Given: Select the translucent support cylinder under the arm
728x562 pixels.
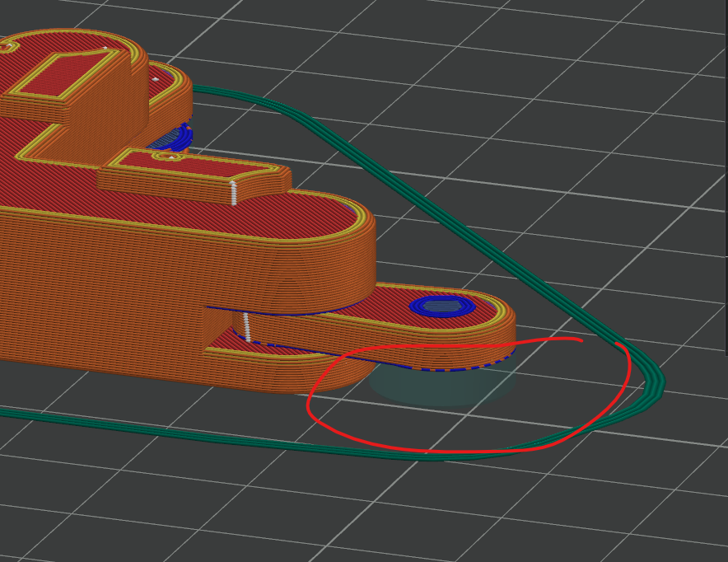Looking at the screenshot, I should pyautogui.click(x=443, y=383).
